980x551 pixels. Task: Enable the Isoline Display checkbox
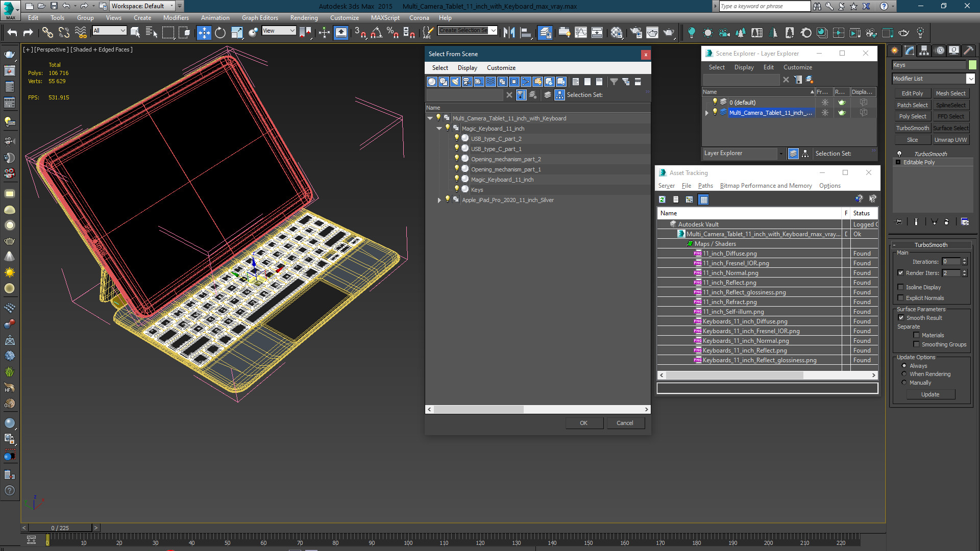pyautogui.click(x=901, y=287)
